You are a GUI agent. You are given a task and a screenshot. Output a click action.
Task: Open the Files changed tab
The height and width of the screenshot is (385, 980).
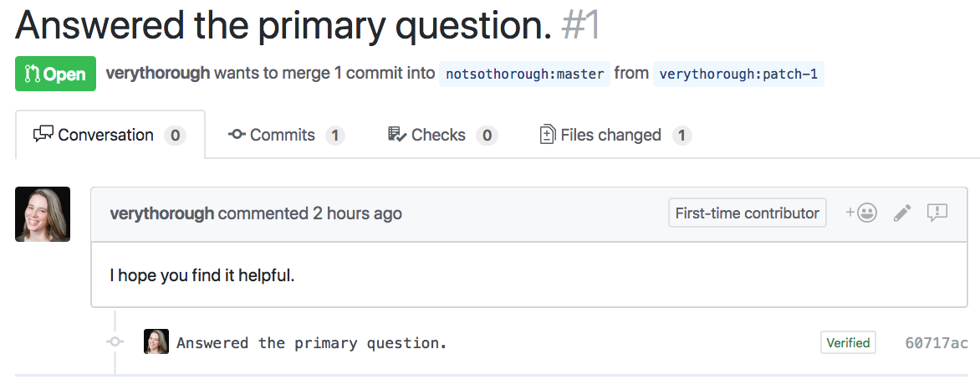coord(615,135)
